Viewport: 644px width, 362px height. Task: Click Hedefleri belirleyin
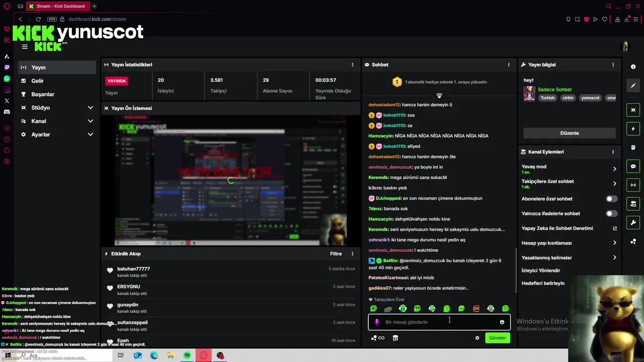click(543, 283)
